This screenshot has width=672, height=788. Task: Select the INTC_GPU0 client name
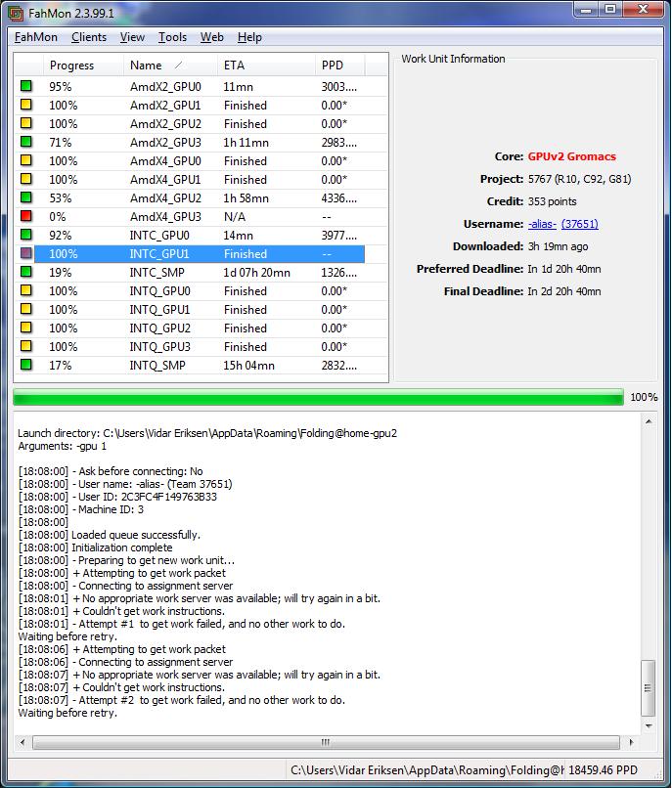tap(159, 236)
